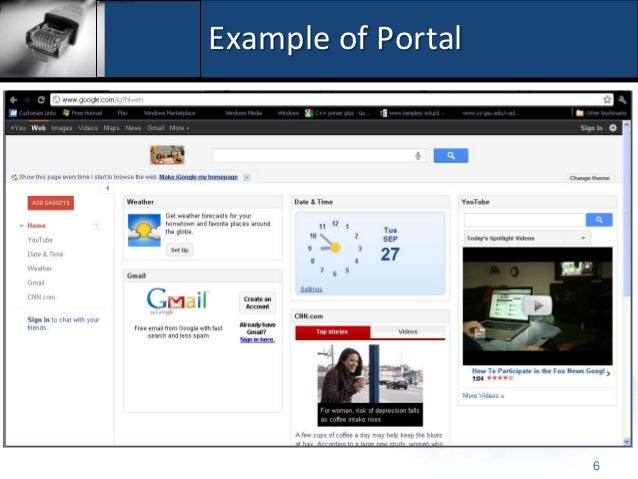Open the Date & Time Settings link

point(311,289)
